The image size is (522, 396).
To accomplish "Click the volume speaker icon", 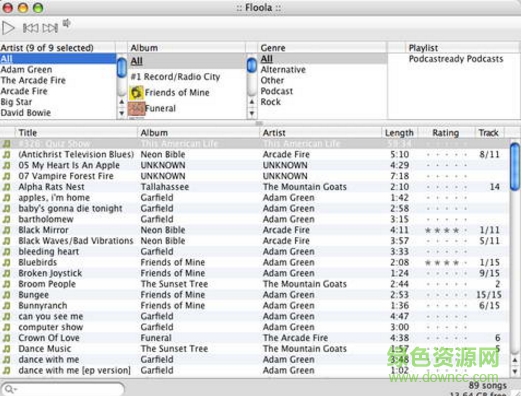I will point(67,23).
